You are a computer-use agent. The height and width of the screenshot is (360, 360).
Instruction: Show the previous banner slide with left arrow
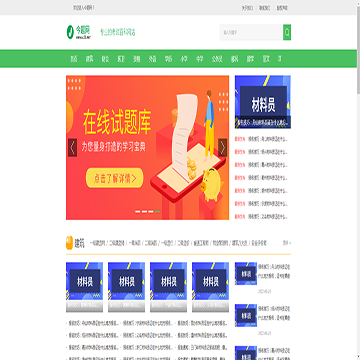point(72,147)
